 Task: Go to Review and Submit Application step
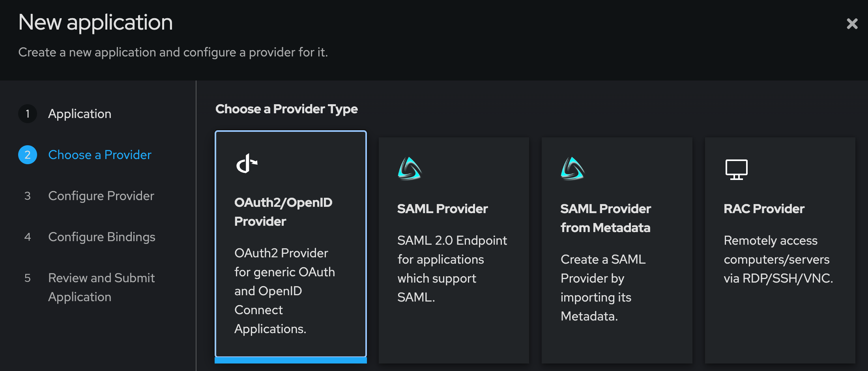tap(101, 287)
